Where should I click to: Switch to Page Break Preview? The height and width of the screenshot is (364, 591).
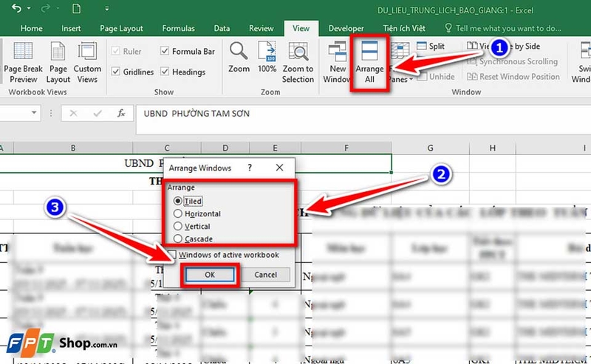tap(24, 63)
